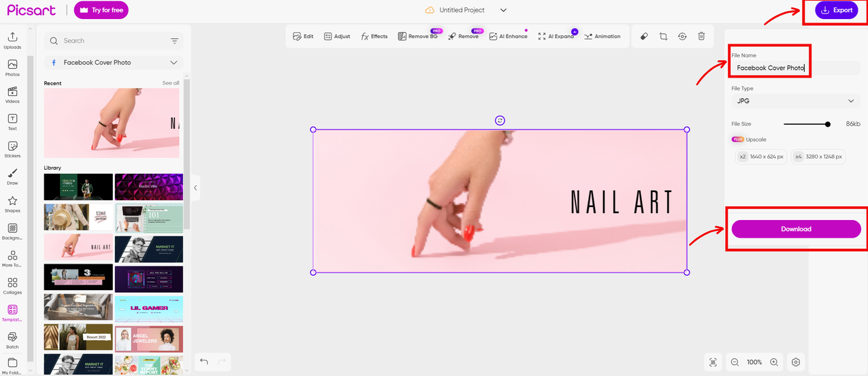Expand the Facebook Cover Photo dropdown
Viewport: 868px width, 376px height.
(x=114, y=63)
